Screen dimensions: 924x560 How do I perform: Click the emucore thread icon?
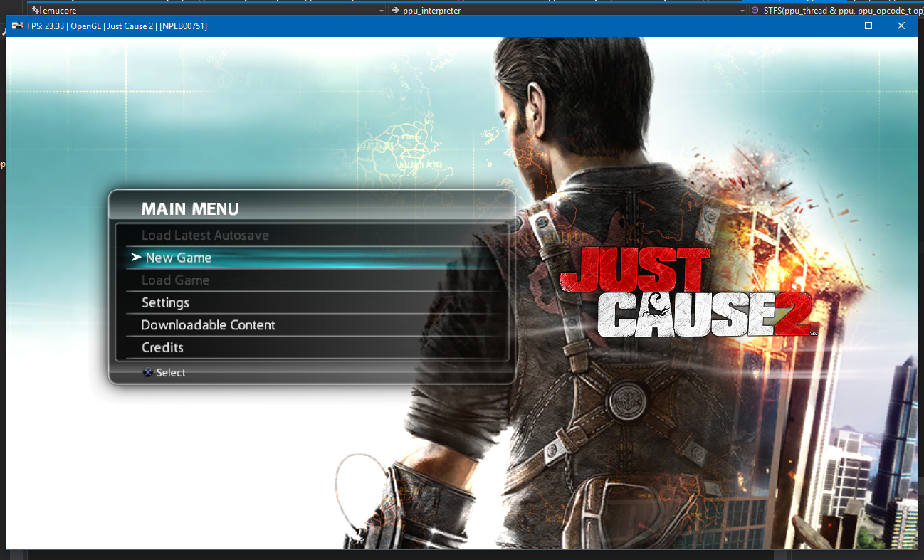(36, 10)
